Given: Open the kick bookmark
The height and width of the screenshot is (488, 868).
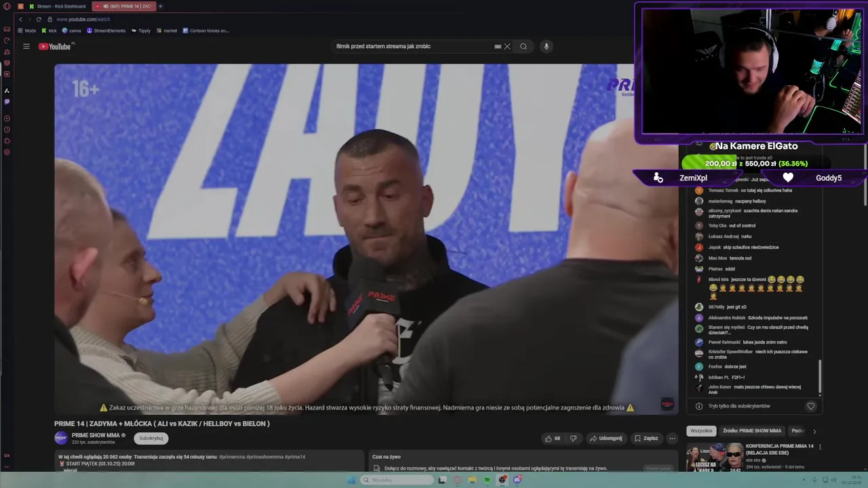Looking at the screenshot, I should (50, 30).
